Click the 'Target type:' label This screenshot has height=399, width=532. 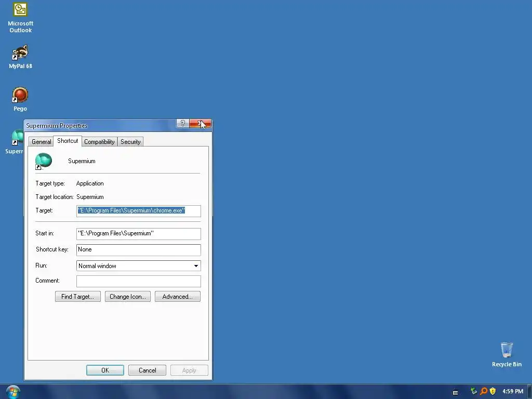[50, 183]
